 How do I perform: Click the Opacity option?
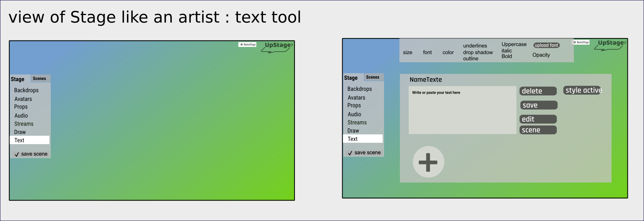[541, 55]
